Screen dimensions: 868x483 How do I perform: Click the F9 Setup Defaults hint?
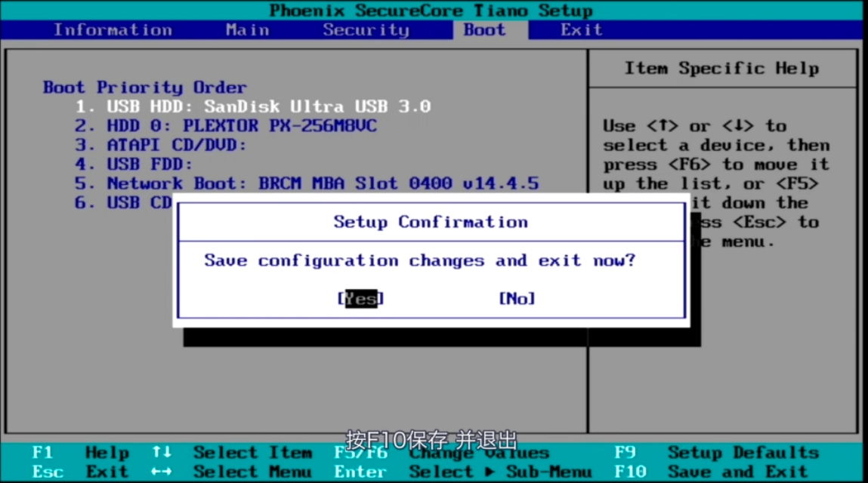click(716, 453)
